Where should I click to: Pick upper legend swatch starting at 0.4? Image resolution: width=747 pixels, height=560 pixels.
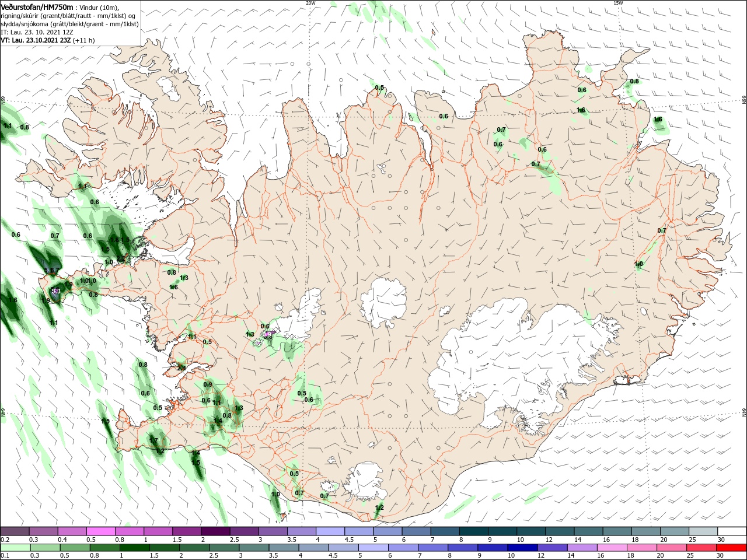click(72, 531)
